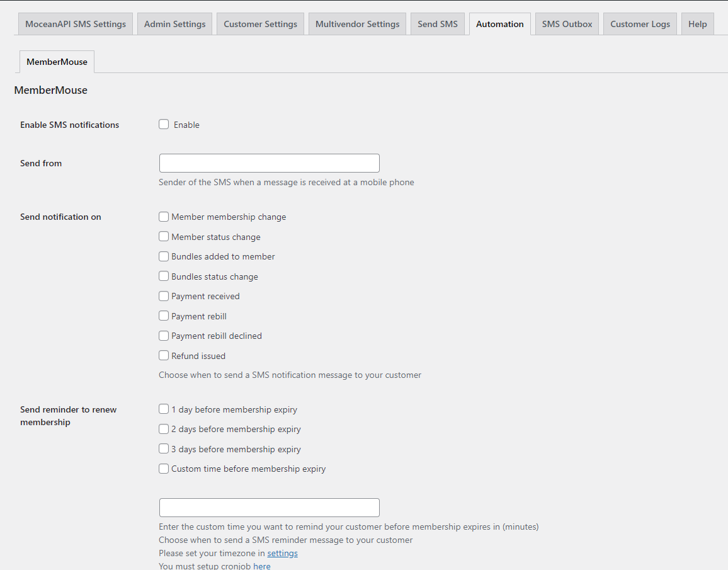This screenshot has height=570, width=728.
Task: Select the 'Send notification on' label
Action: coord(60,217)
